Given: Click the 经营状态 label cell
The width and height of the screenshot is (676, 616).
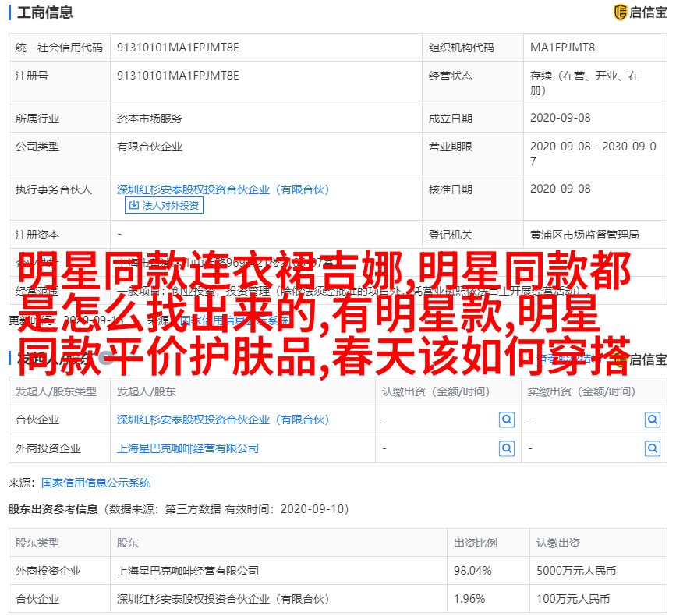Looking at the screenshot, I should coord(472,83).
